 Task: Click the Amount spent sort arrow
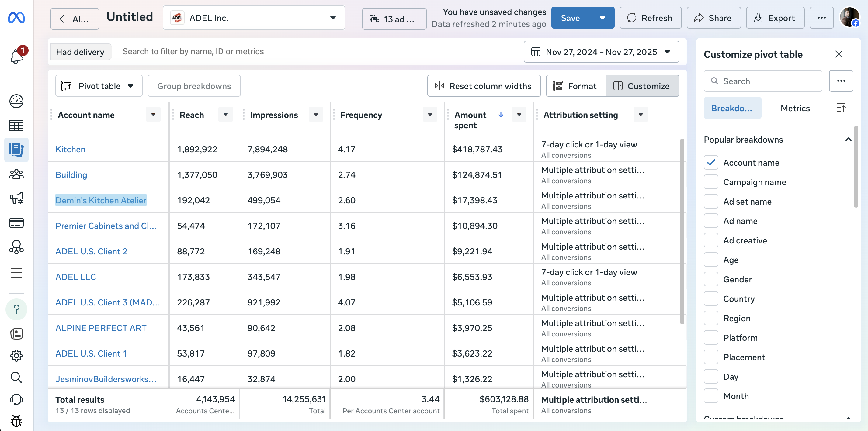click(x=501, y=115)
